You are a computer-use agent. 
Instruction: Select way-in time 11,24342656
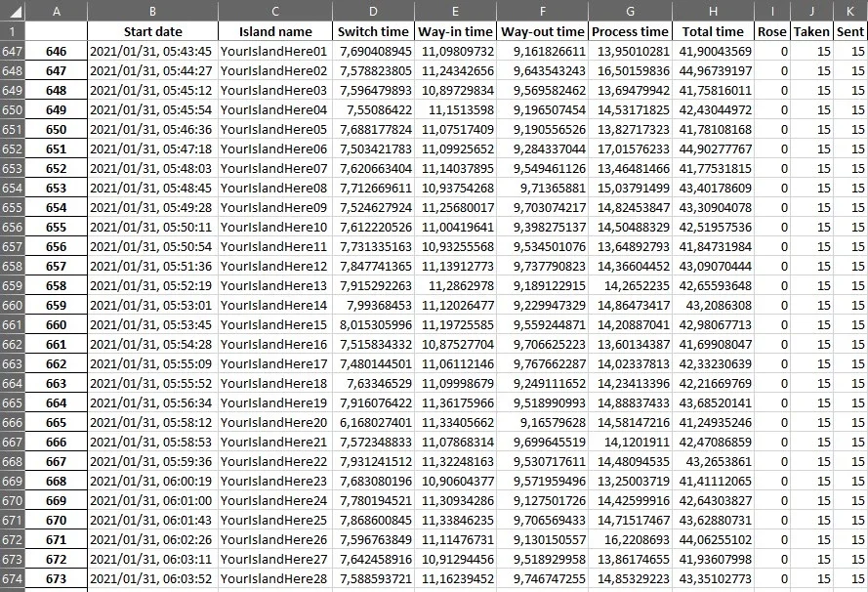tap(455, 71)
